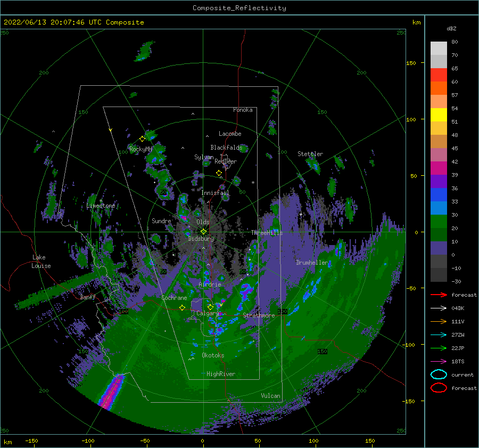Click the red 'forecast' ellipse legend icon
This screenshot has width=479, height=448.
tap(439, 388)
